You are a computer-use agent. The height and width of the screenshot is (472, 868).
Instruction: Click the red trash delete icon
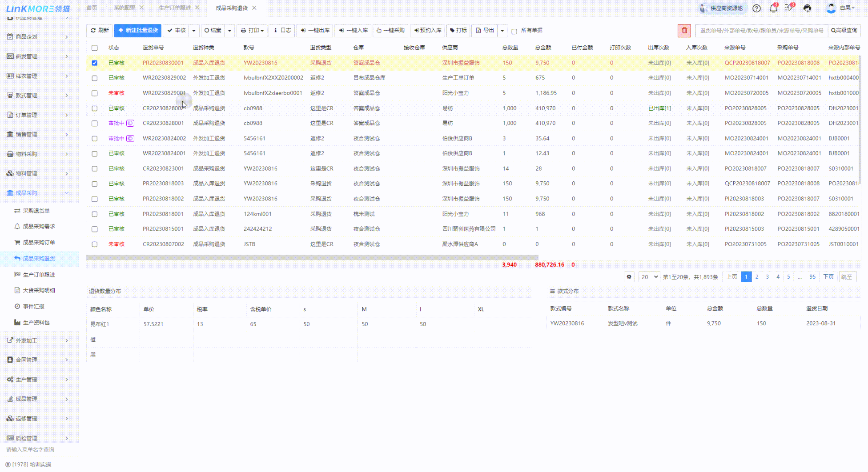(684, 30)
